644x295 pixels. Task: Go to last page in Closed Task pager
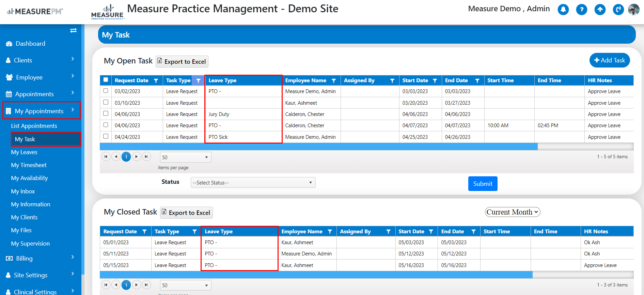146,284
